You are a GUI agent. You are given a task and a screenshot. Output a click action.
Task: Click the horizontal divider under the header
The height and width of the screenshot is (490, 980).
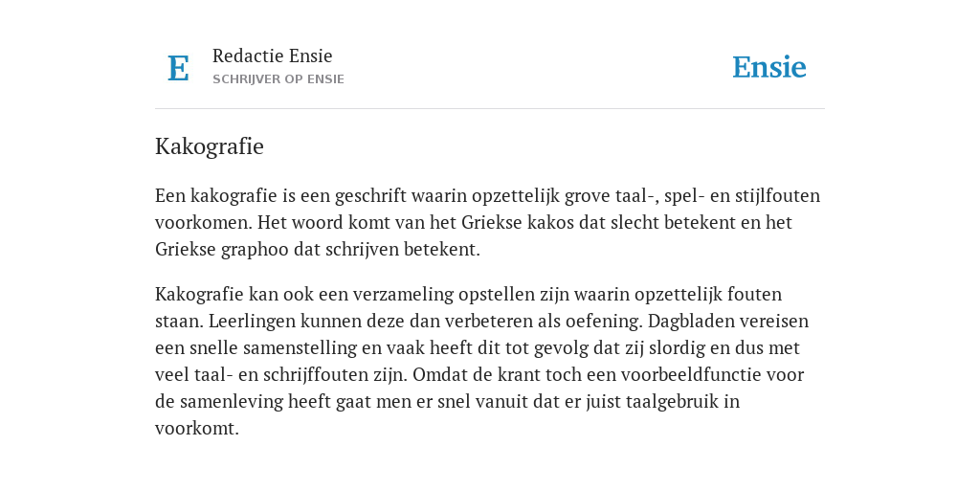pos(490,109)
